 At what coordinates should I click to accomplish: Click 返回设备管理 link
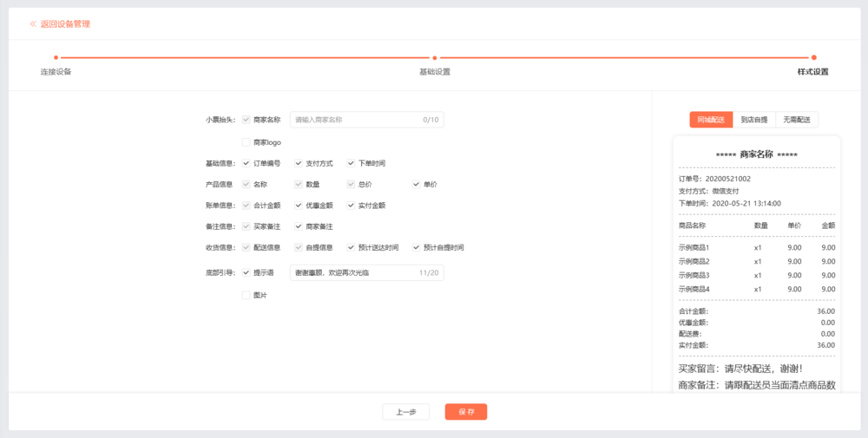coord(65,24)
